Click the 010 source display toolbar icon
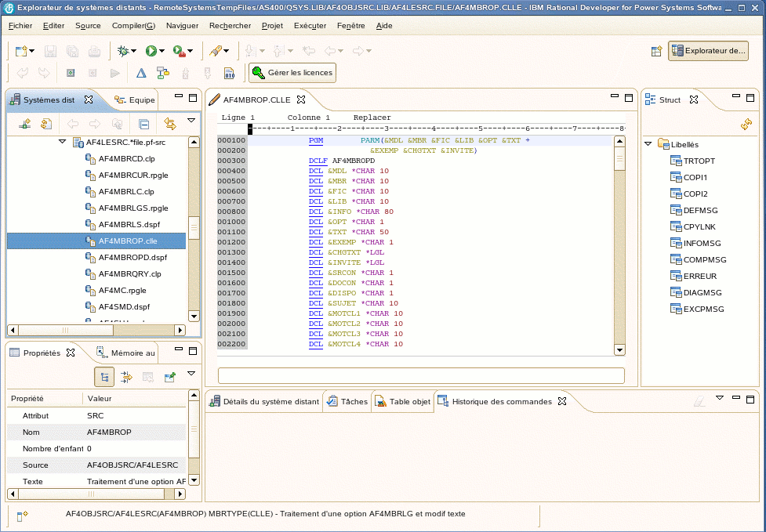This screenshot has width=766, height=532. (227, 73)
